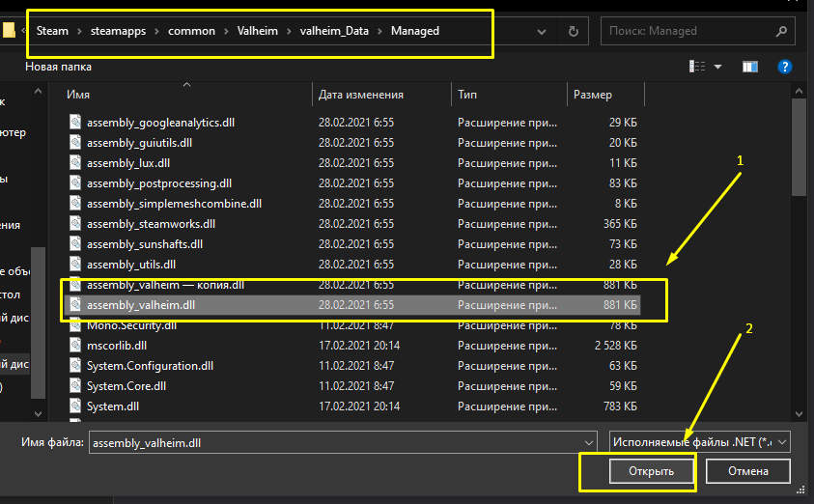
Task: Go to the steamapps folder in the breadcrumb
Action: pyautogui.click(x=120, y=31)
